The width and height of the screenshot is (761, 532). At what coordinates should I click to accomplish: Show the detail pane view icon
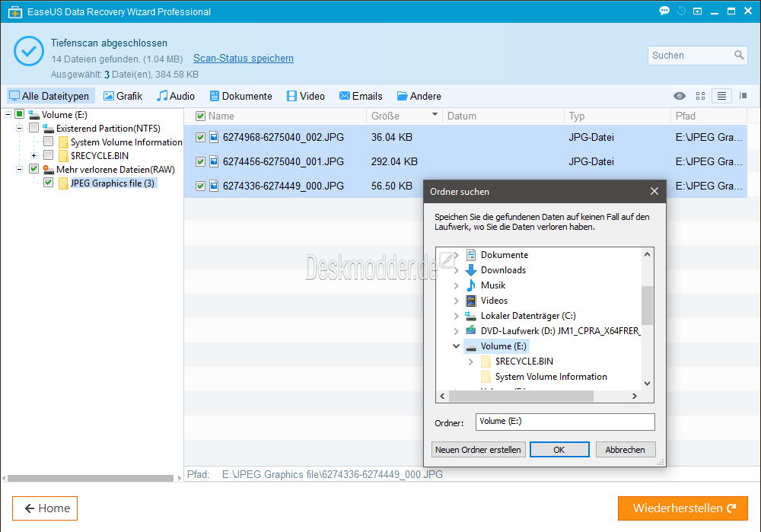point(743,96)
